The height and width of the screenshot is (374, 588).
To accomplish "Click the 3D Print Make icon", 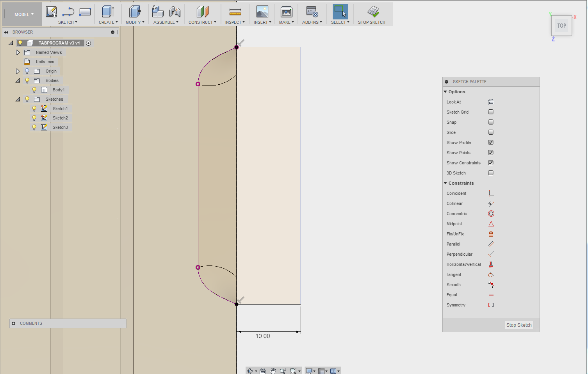I will (x=287, y=12).
